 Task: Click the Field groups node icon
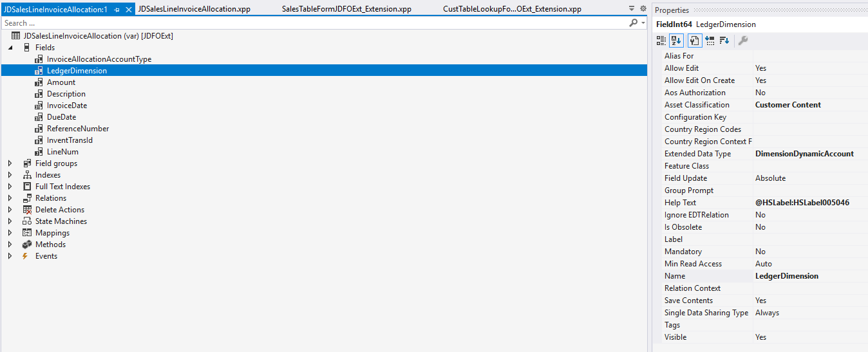[27, 163]
